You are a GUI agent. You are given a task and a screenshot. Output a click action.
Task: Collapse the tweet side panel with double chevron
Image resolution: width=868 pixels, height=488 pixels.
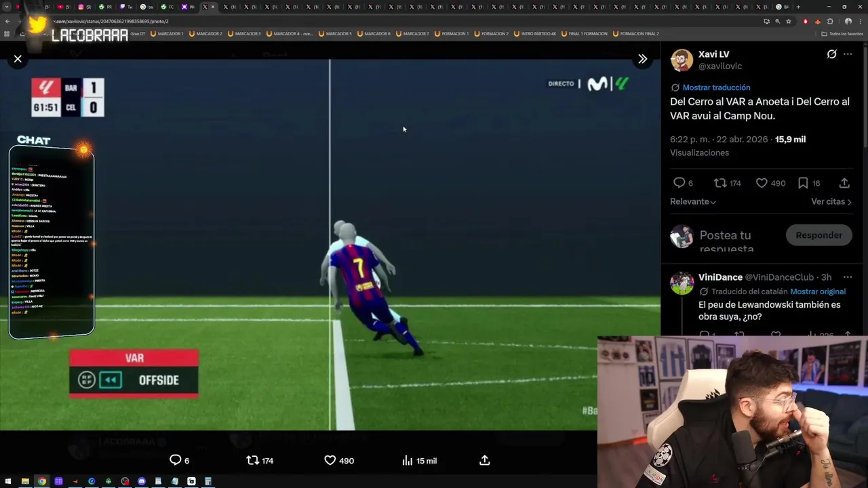[642, 59]
